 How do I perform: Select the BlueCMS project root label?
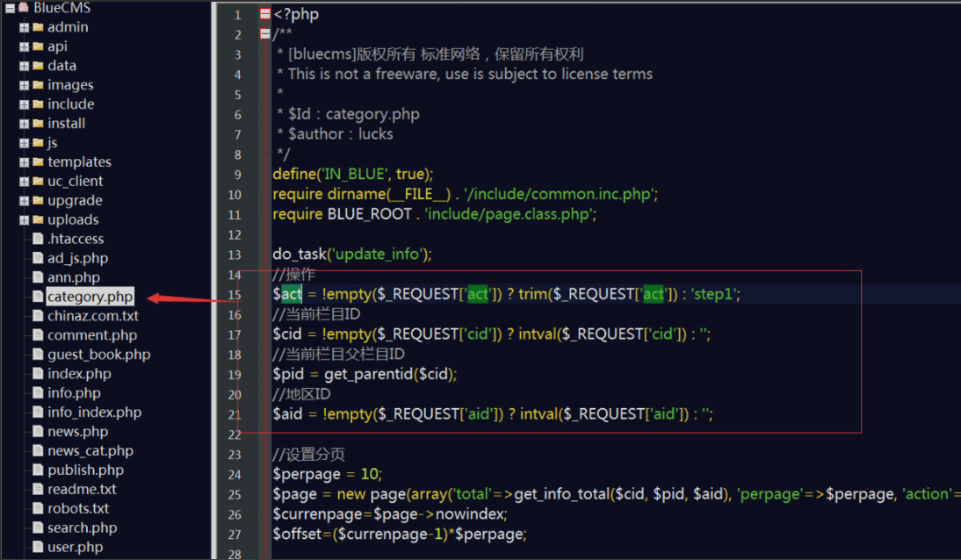pos(61,8)
